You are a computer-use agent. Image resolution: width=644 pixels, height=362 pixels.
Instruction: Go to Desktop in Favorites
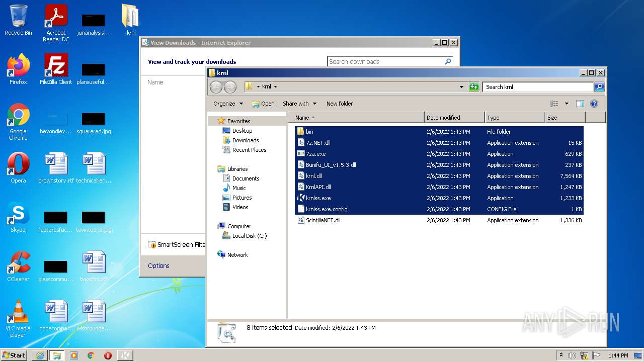point(242,131)
